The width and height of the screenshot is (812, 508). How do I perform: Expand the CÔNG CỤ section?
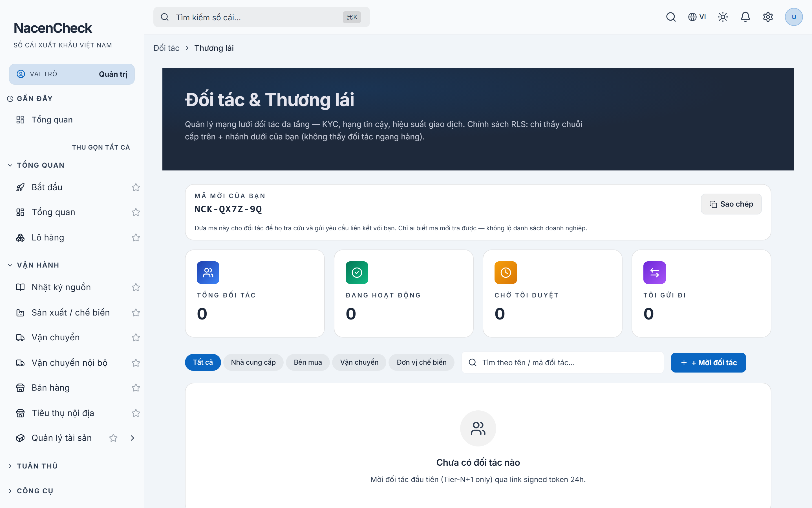tap(30, 491)
